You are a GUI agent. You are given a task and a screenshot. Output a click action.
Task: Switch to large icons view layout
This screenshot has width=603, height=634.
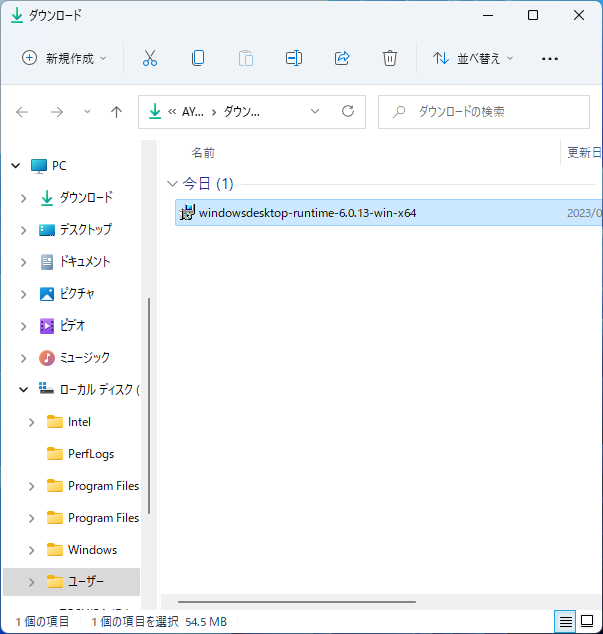pyautogui.click(x=587, y=621)
